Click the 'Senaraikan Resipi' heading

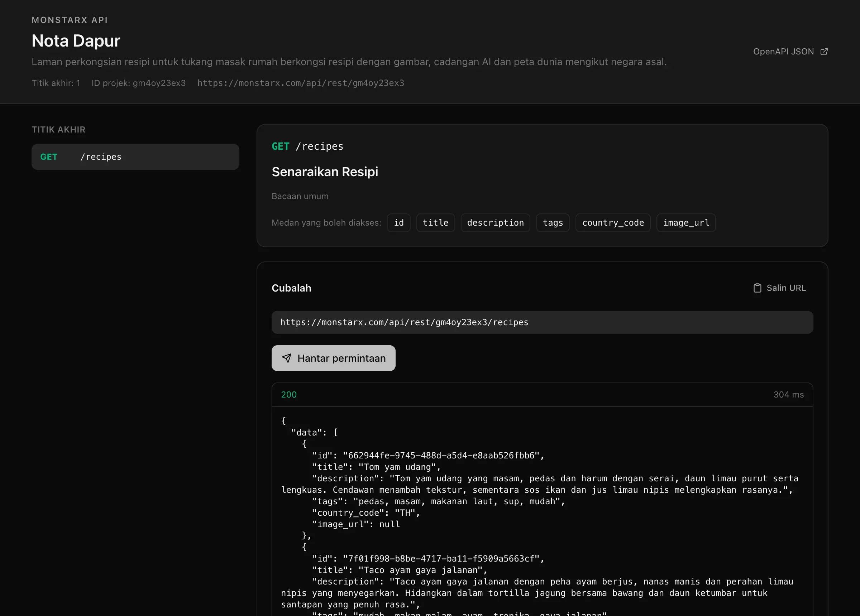pos(325,172)
